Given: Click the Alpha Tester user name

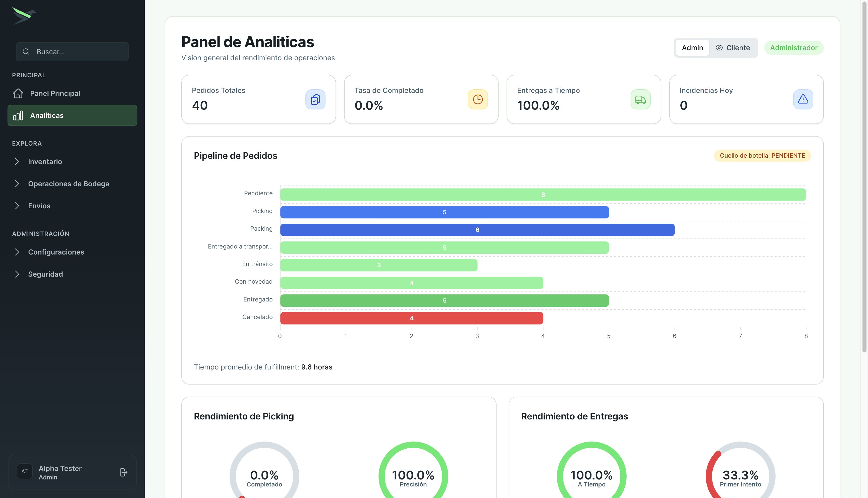Looking at the screenshot, I should click(60, 468).
